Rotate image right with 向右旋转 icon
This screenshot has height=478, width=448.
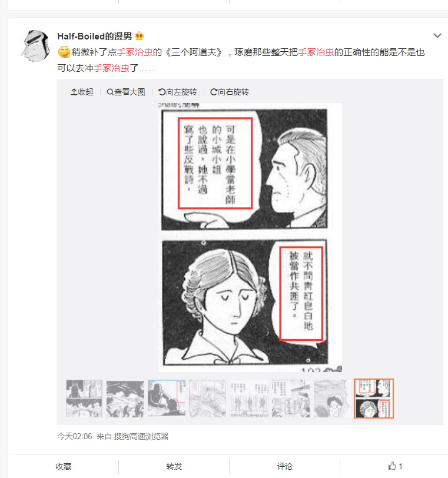214,92
